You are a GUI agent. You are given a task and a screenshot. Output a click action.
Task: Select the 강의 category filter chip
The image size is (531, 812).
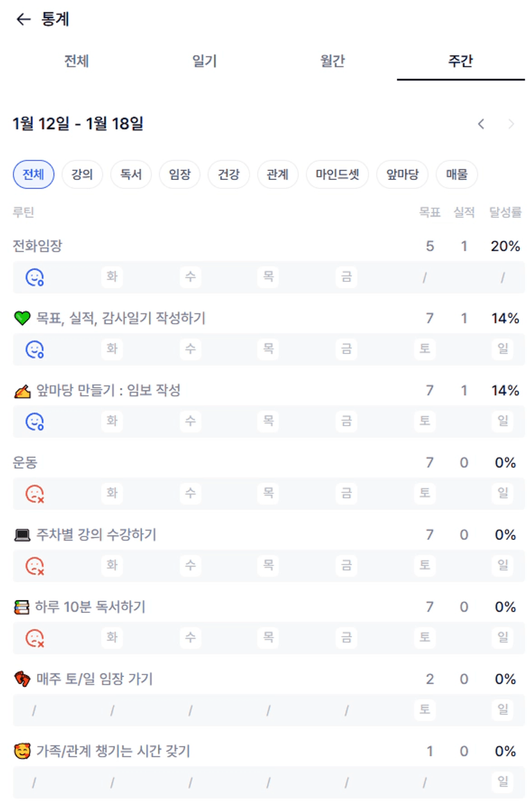(82, 174)
